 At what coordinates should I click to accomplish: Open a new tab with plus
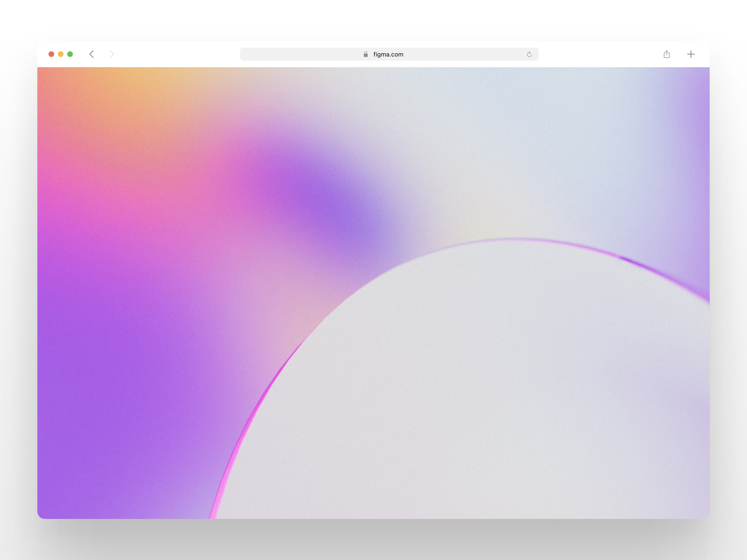[x=691, y=54]
